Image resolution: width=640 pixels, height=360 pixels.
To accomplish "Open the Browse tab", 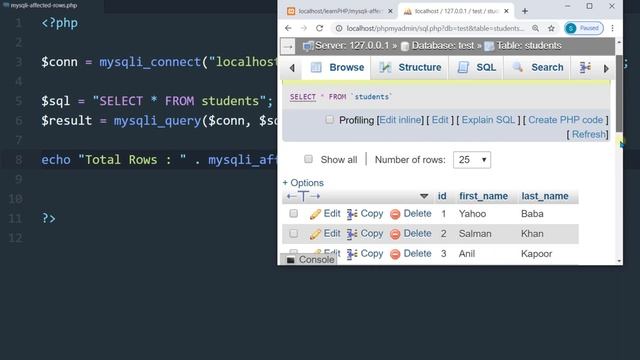I will (x=336, y=68).
